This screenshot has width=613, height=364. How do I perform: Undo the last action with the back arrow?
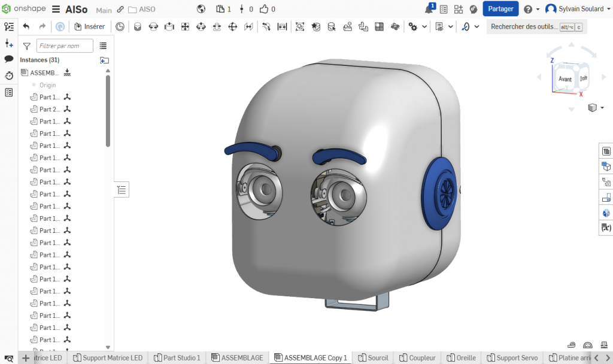pyautogui.click(x=26, y=26)
